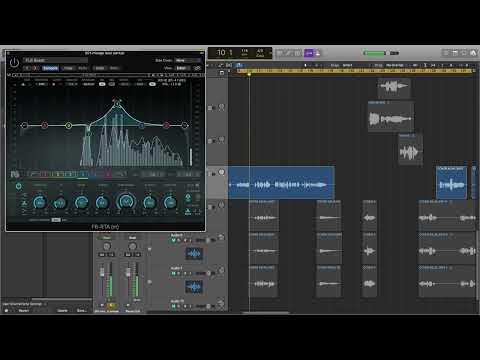Viewport: 480px width, 360px height.
Task: Click the lower blue waveform track icon
Action: coord(194,287)
